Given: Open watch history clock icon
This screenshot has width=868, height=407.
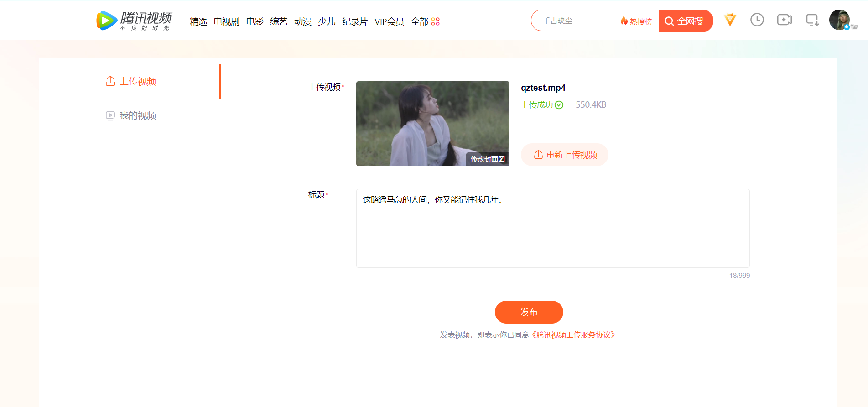Looking at the screenshot, I should pyautogui.click(x=757, y=20).
